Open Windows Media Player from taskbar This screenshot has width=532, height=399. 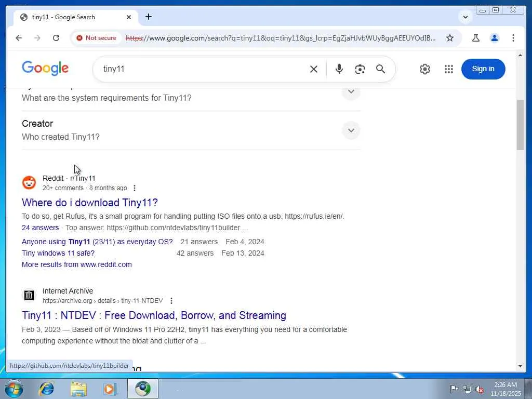tap(109, 389)
